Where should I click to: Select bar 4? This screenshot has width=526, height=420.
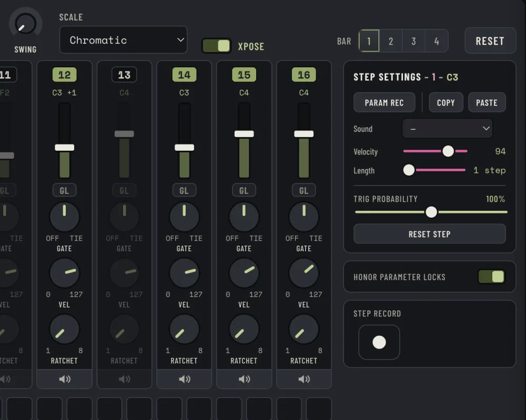437,41
